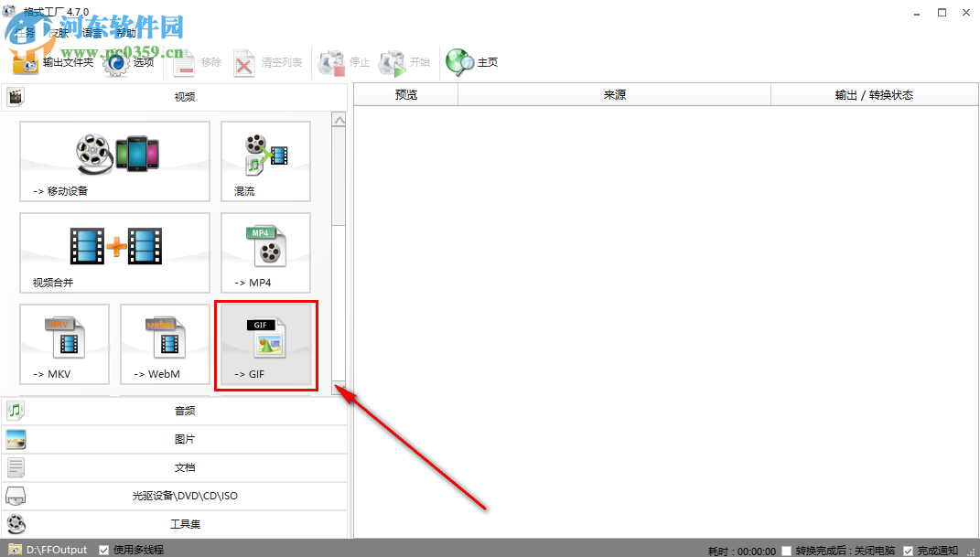This screenshot has height=557, width=980.
Task: Click the 预览 preview column header
Action: tap(406, 95)
